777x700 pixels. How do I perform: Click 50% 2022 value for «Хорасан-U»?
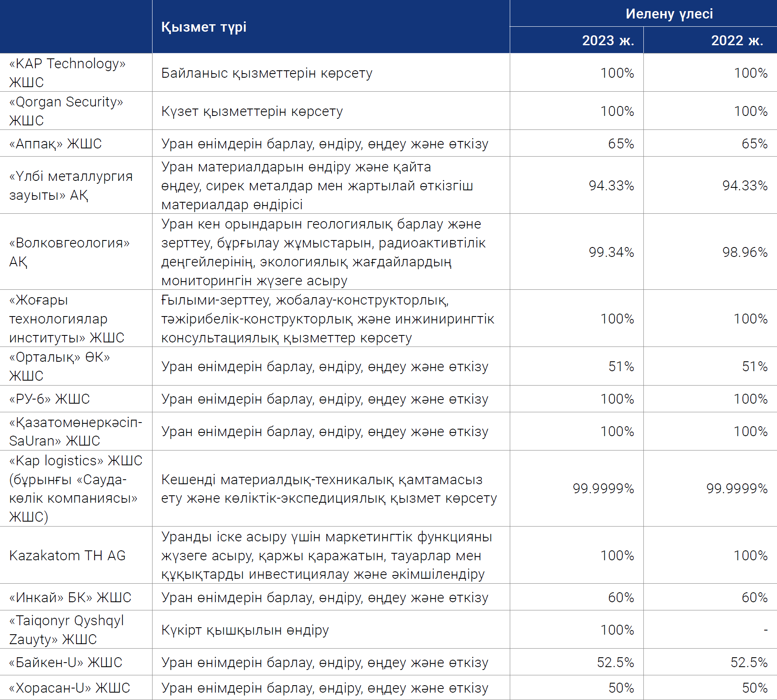tap(755, 688)
